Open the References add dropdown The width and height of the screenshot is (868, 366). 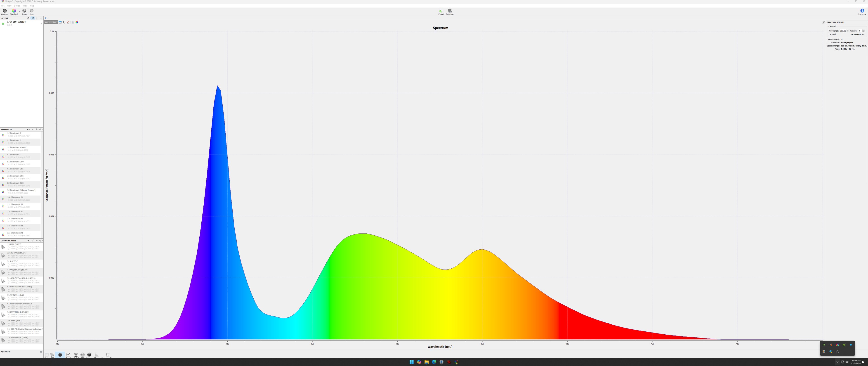[x=28, y=129]
